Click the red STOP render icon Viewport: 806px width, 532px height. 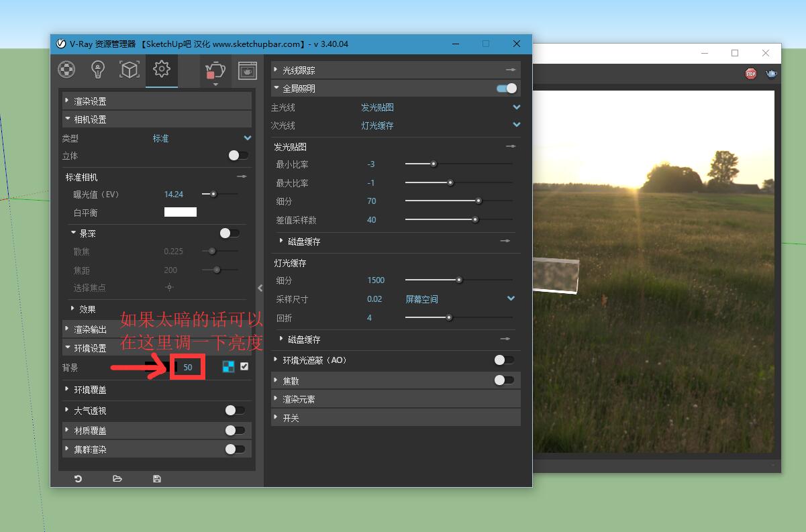coord(750,74)
